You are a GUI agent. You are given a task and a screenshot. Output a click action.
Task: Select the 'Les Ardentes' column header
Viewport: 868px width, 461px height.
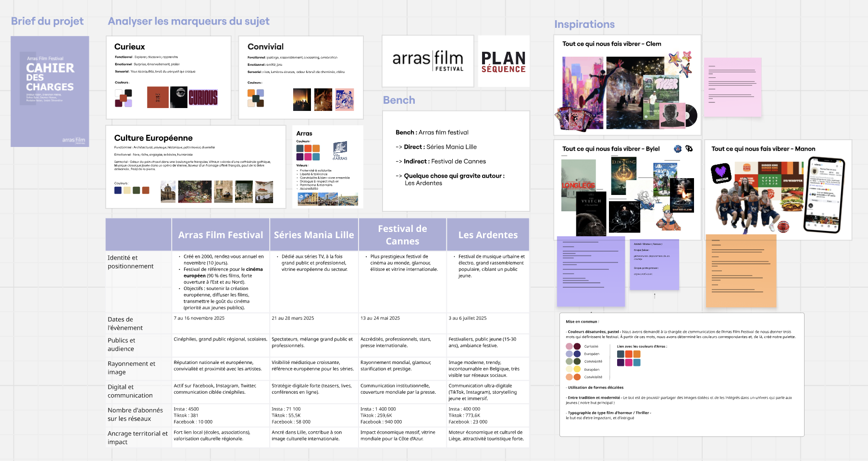(x=488, y=235)
